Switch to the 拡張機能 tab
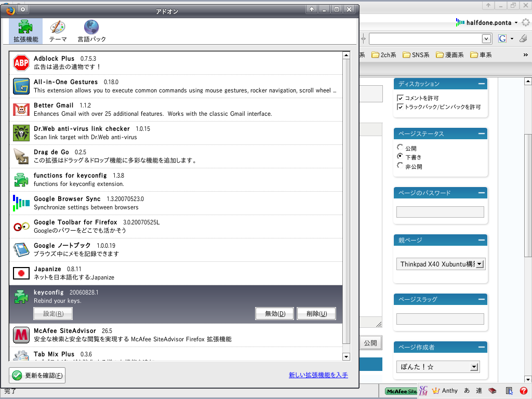This screenshot has width=532, height=399. [x=26, y=31]
